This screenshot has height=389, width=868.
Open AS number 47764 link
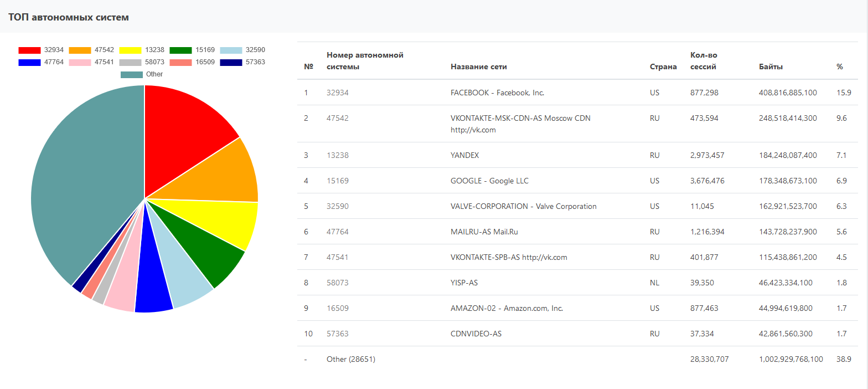pyautogui.click(x=338, y=232)
